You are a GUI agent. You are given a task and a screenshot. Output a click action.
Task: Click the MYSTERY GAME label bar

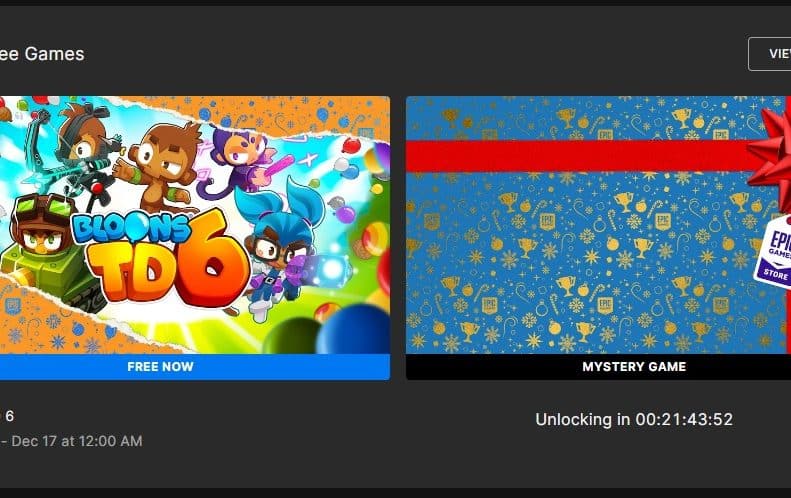[598, 367]
